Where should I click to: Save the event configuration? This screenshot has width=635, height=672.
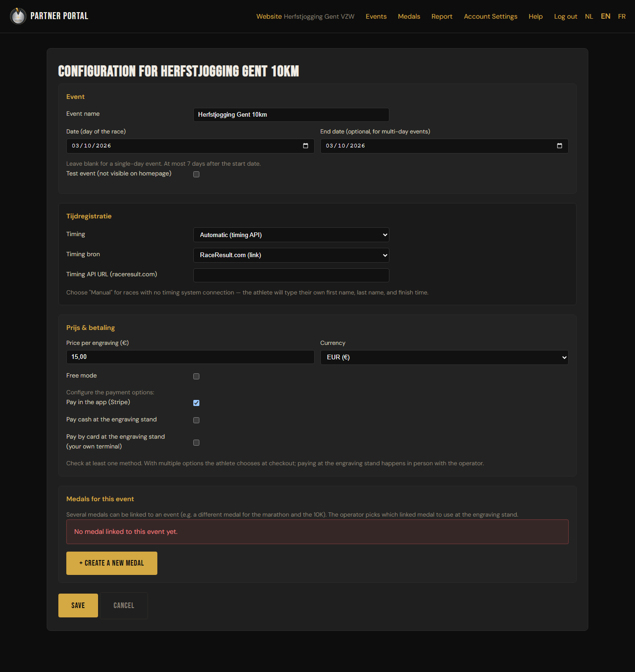(78, 605)
